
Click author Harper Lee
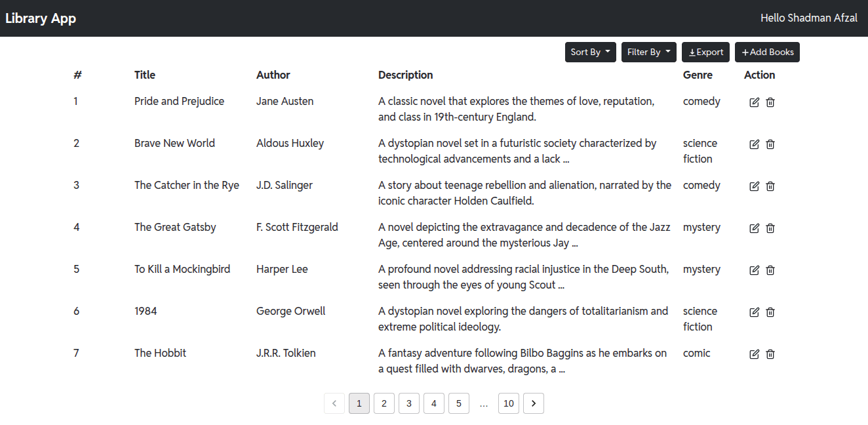click(x=282, y=269)
